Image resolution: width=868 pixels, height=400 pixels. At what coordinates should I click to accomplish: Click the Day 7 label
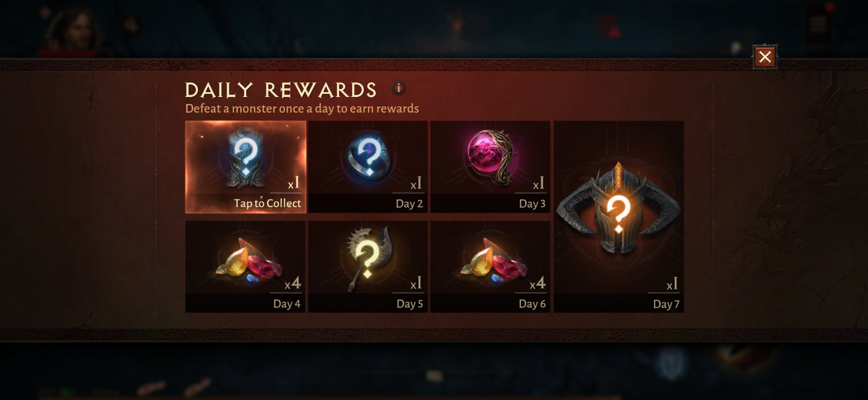[666, 304]
